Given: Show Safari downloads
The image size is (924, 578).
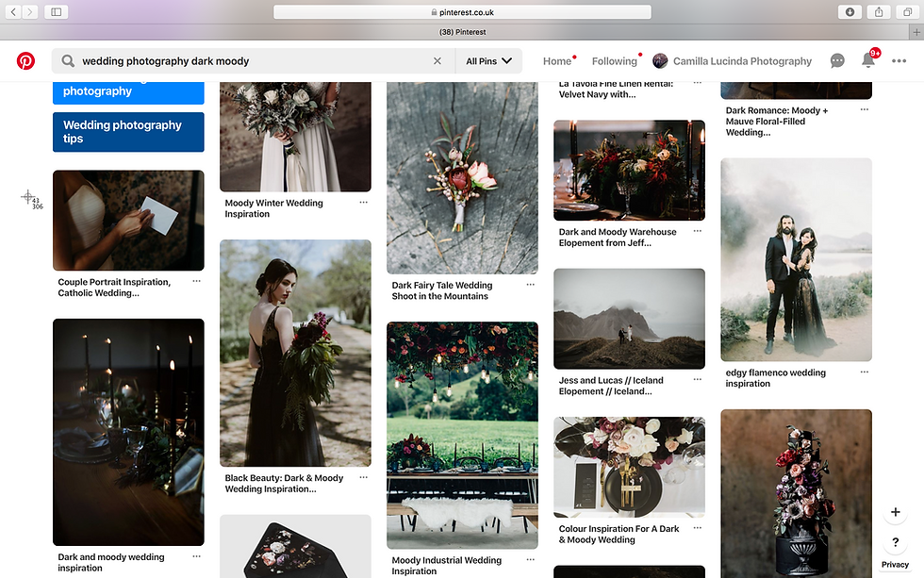Looking at the screenshot, I should coord(850,11).
